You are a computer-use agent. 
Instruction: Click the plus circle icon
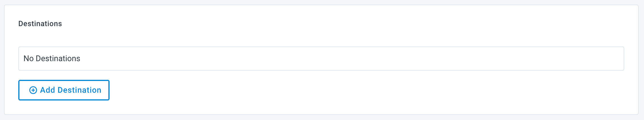pos(33,90)
